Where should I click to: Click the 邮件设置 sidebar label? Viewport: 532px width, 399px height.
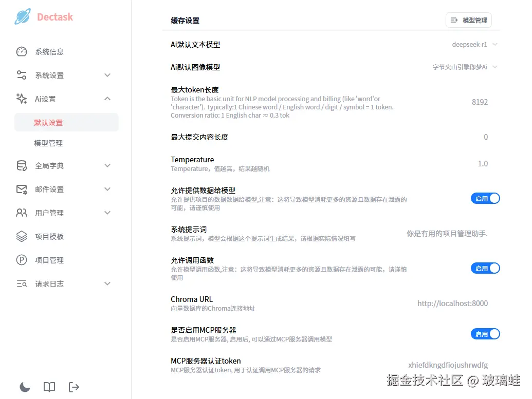[49, 189]
